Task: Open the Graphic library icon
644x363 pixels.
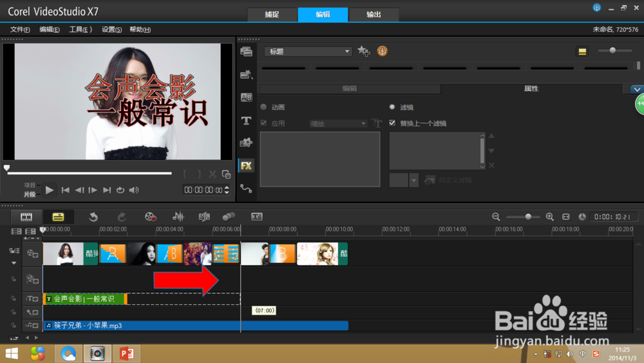Action: pyautogui.click(x=247, y=142)
